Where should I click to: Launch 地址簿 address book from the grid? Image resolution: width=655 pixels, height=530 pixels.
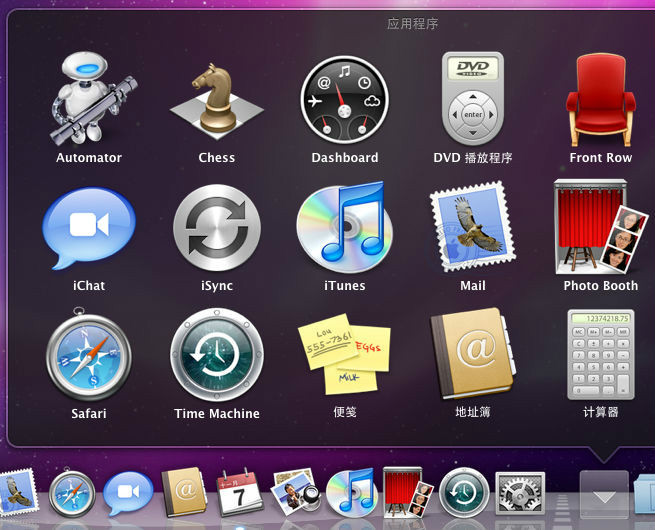[x=473, y=354]
